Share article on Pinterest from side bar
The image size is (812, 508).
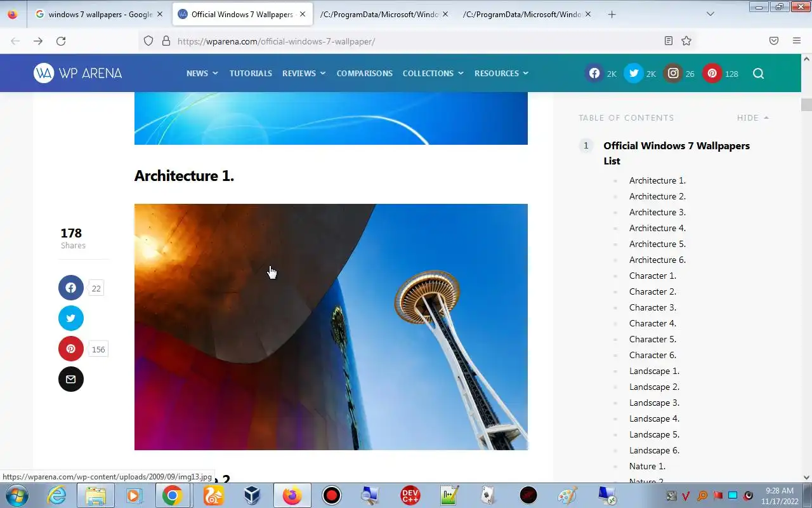71,349
